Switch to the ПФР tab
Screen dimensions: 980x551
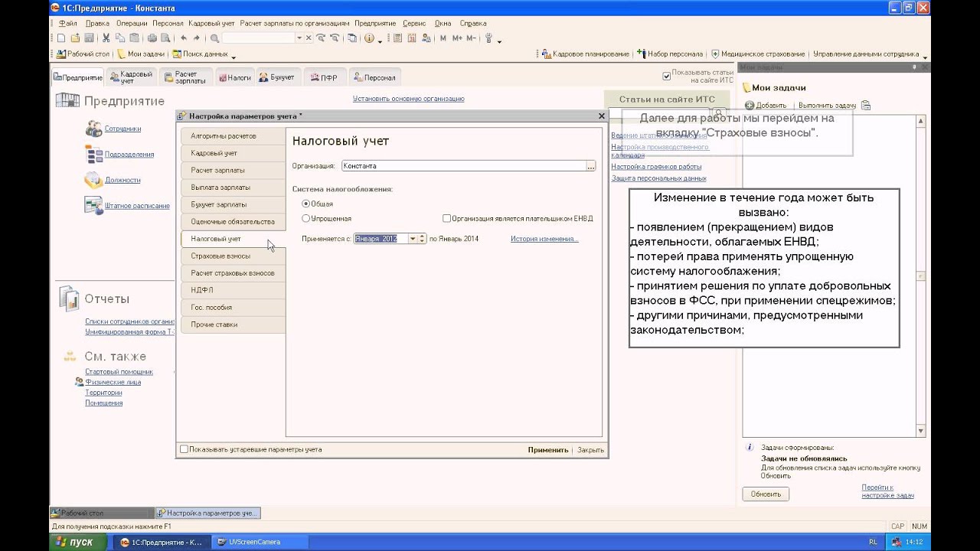325,77
